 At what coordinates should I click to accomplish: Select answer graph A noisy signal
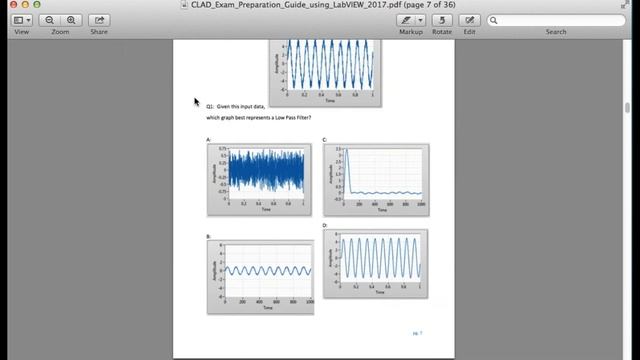pos(259,180)
